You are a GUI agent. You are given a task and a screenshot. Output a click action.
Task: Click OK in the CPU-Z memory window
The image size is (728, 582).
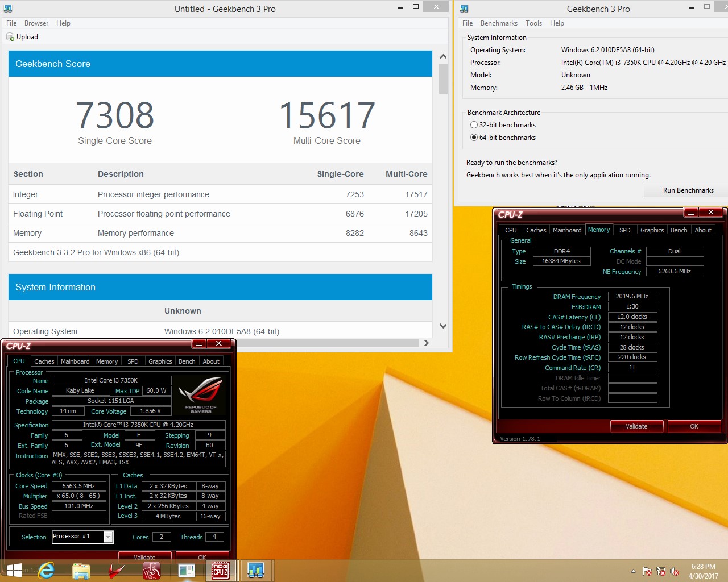coord(694,426)
